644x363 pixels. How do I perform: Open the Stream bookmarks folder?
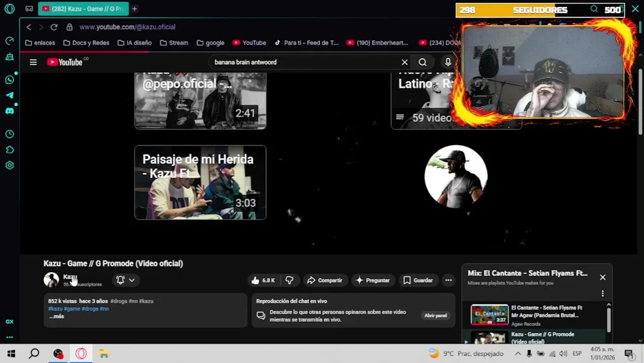pos(174,43)
